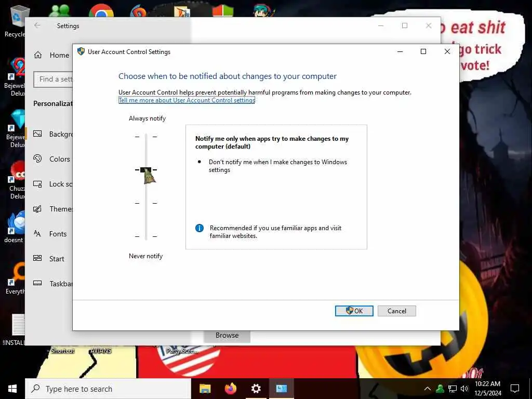
Task: Click the UAC shield icon in dialog title bar
Action: pos(81,51)
